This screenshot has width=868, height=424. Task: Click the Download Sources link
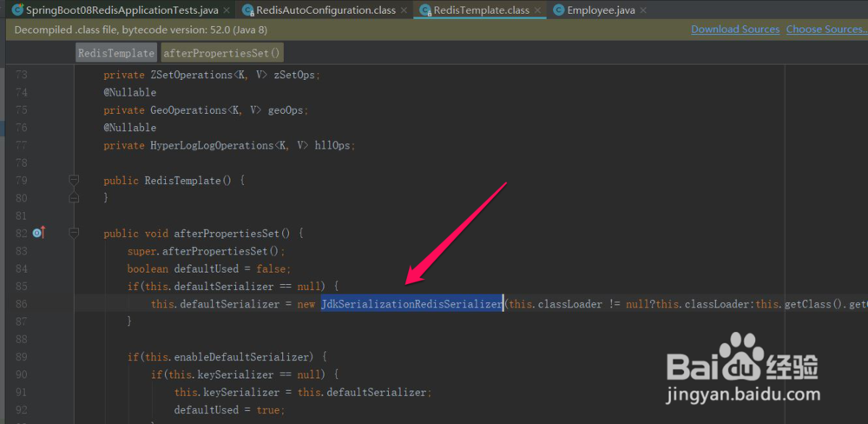735,30
